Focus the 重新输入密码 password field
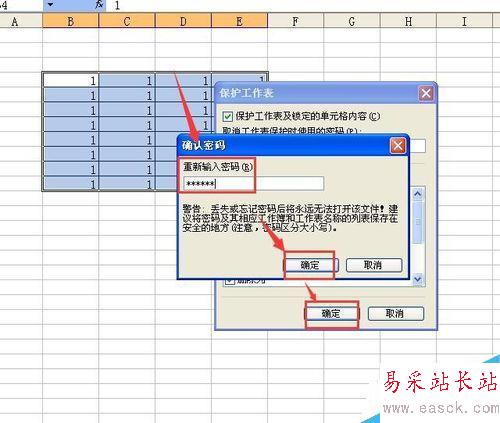This screenshot has height=423, width=500. (253, 184)
